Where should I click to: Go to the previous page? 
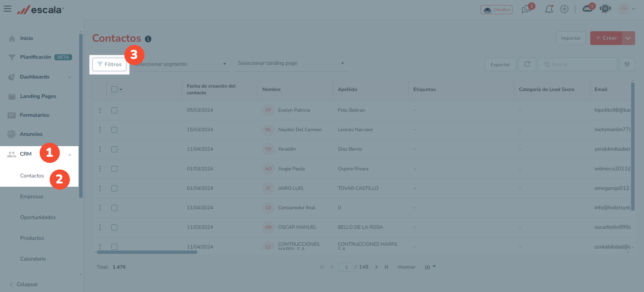click(332, 267)
